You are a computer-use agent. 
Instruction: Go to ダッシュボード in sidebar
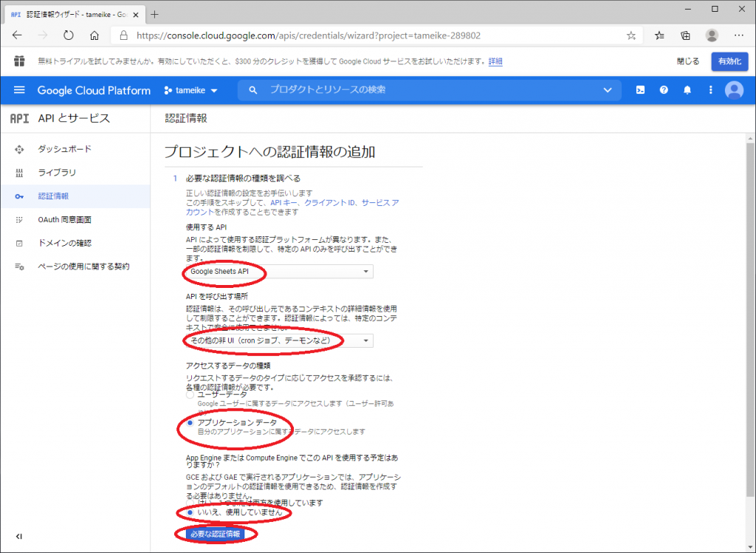coord(65,149)
